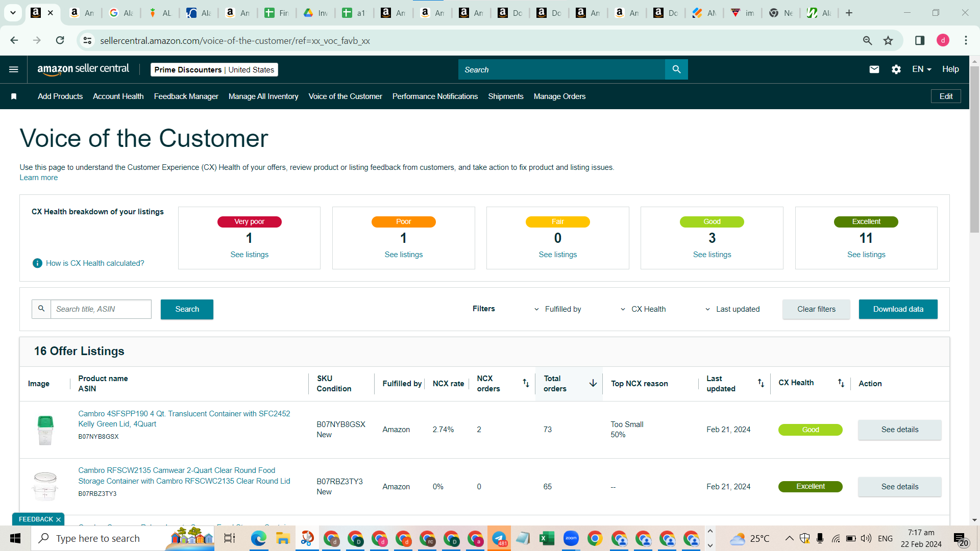Open Manage All Inventory menu item
980x551 pixels.
pyautogui.click(x=263, y=96)
